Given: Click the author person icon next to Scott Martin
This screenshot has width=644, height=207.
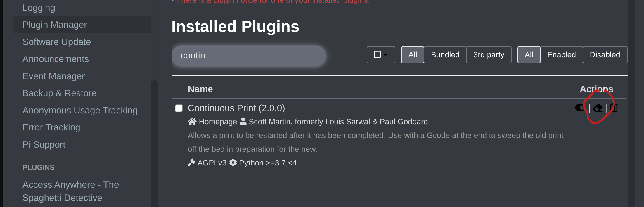Looking at the screenshot, I should coord(243,121).
